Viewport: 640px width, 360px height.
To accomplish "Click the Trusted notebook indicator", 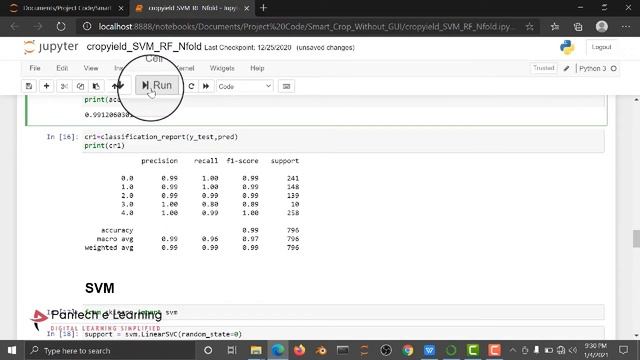I will (543, 68).
